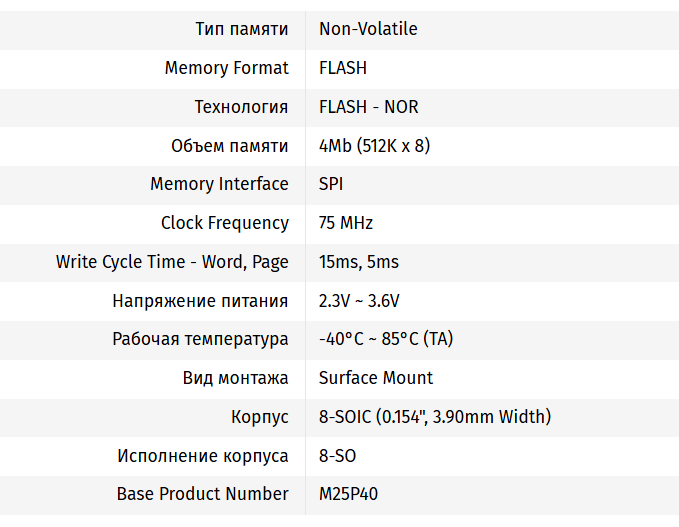The width and height of the screenshot is (679, 527).
Task: Click the "Write Cycle Time - Word, Page" label
Action: tap(172, 262)
